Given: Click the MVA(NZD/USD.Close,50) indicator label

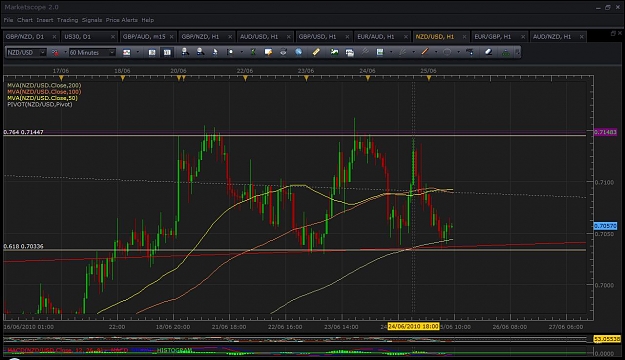Looking at the screenshot, I should click(x=42, y=98).
